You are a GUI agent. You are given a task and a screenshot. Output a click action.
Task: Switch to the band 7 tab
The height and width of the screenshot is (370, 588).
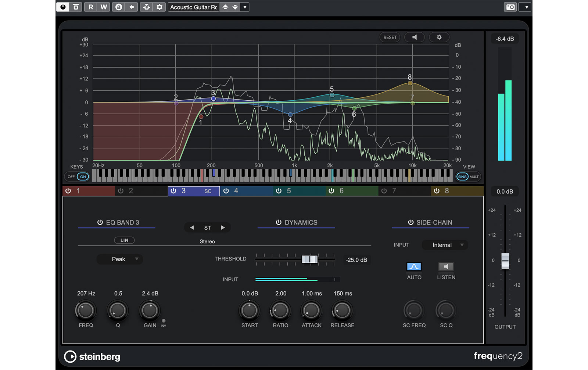pyautogui.click(x=405, y=191)
